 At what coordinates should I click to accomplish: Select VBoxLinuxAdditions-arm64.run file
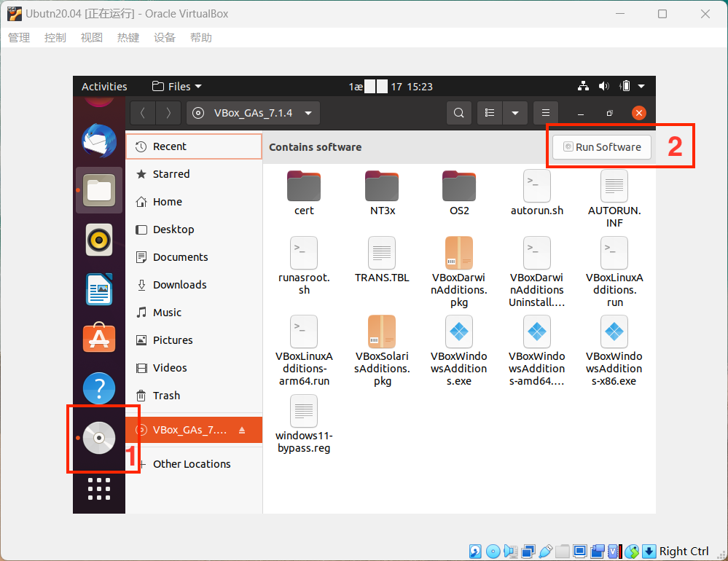(x=304, y=351)
